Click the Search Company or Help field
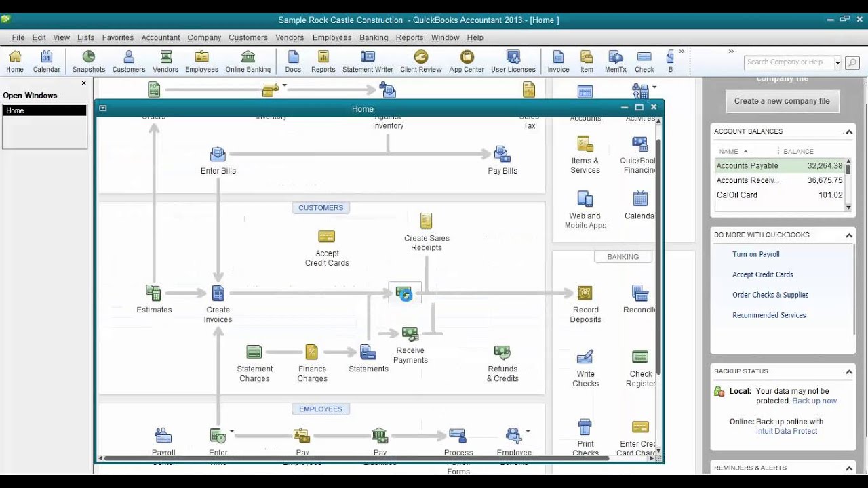This screenshot has width=868, height=488. [789, 62]
